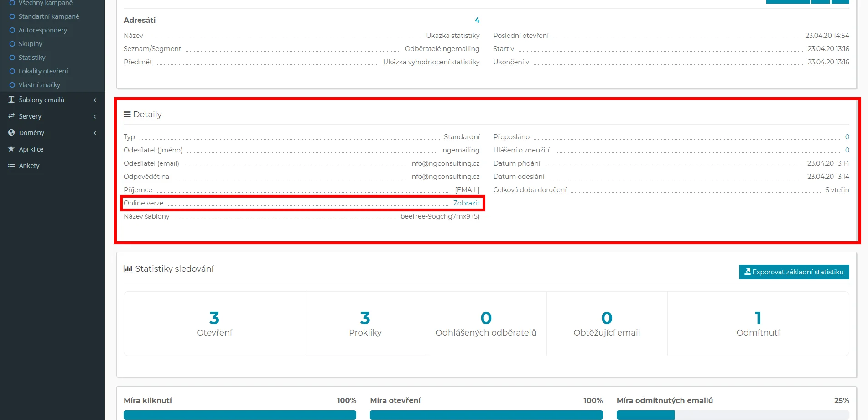The width and height of the screenshot is (868, 420).
Task: Open Autorespondery menu item
Action: click(x=43, y=30)
